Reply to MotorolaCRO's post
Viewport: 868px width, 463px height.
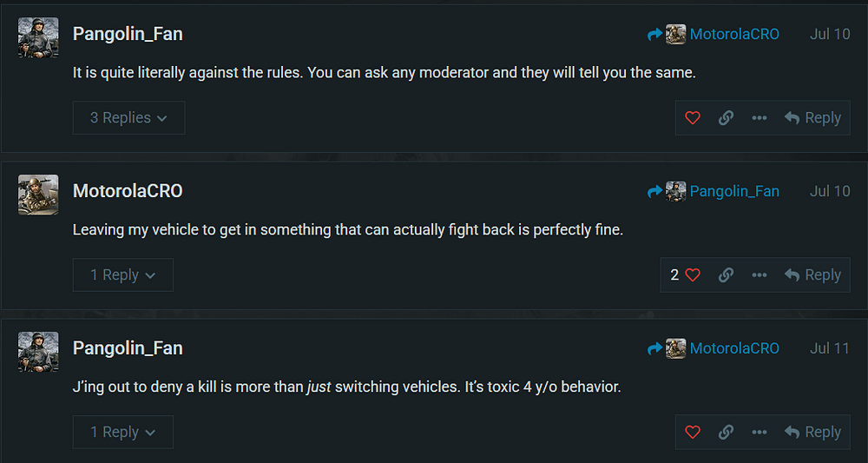click(813, 275)
